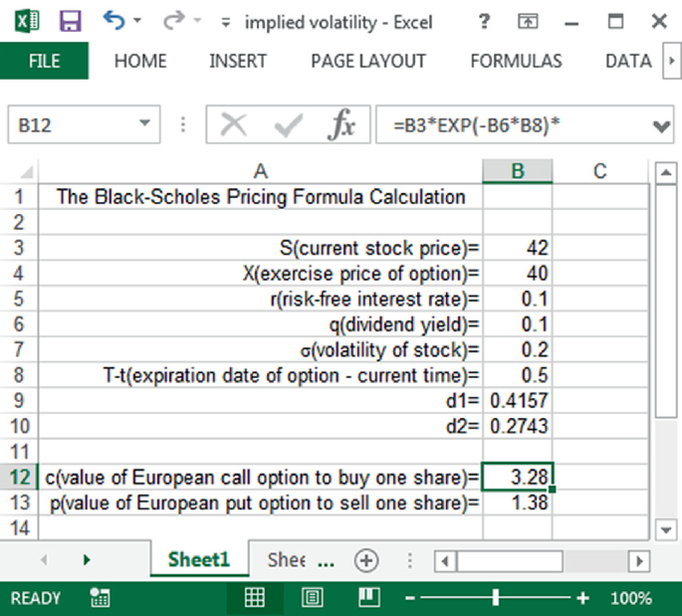Switch to Page Layout view
682x616 pixels.
coord(313,598)
